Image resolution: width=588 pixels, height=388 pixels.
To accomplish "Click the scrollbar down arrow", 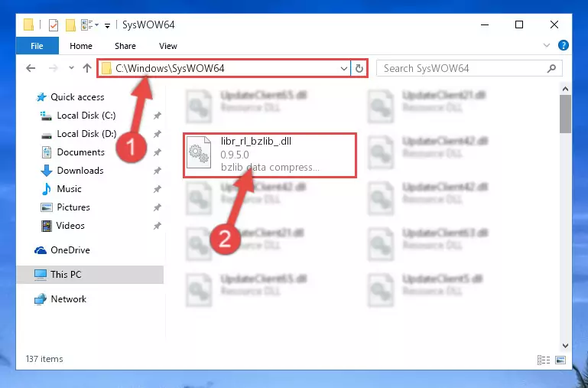I will 565,346.
